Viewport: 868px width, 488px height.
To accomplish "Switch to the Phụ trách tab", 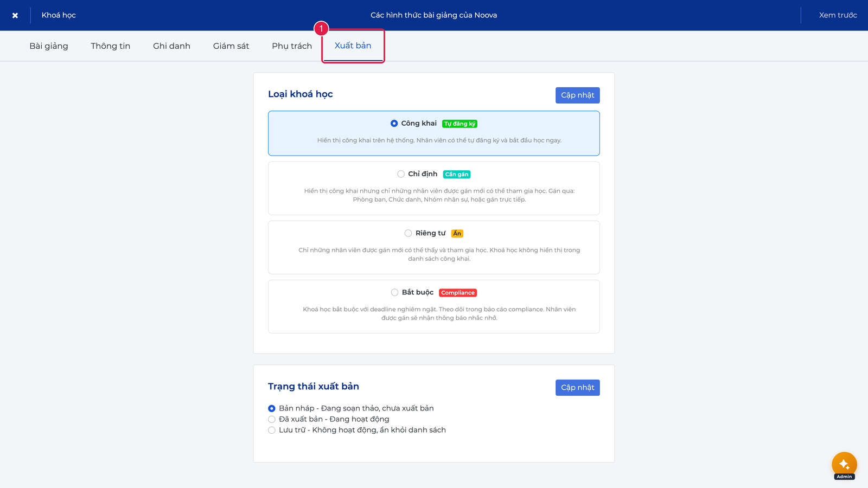I will pos(292,46).
